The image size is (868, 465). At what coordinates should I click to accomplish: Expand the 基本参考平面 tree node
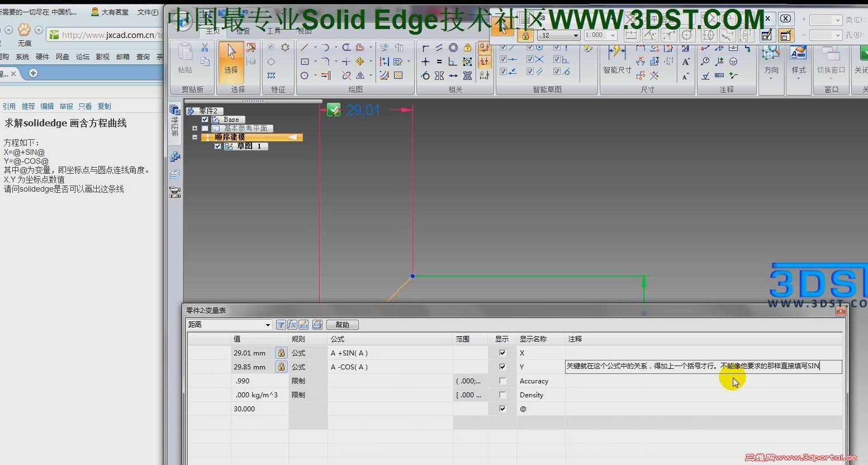click(195, 129)
